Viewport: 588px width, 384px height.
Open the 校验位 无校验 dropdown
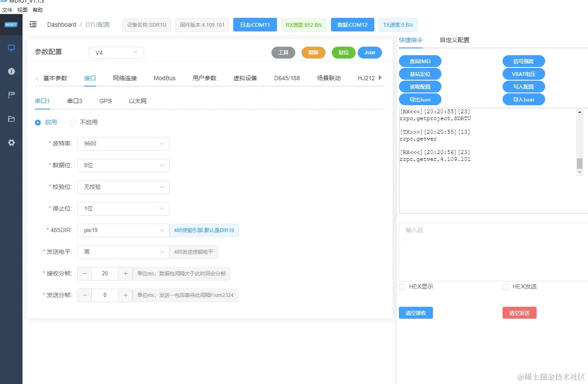(123, 187)
